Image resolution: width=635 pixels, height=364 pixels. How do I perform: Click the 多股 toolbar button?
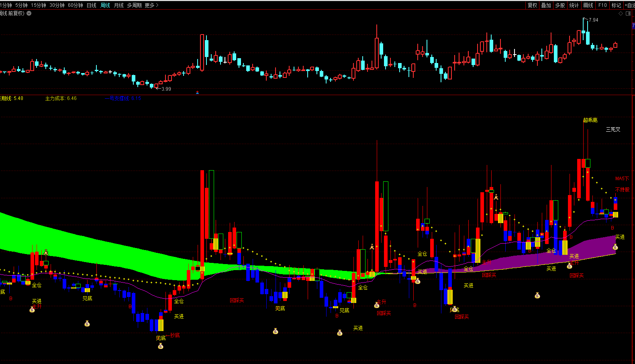tap(560, 5)
